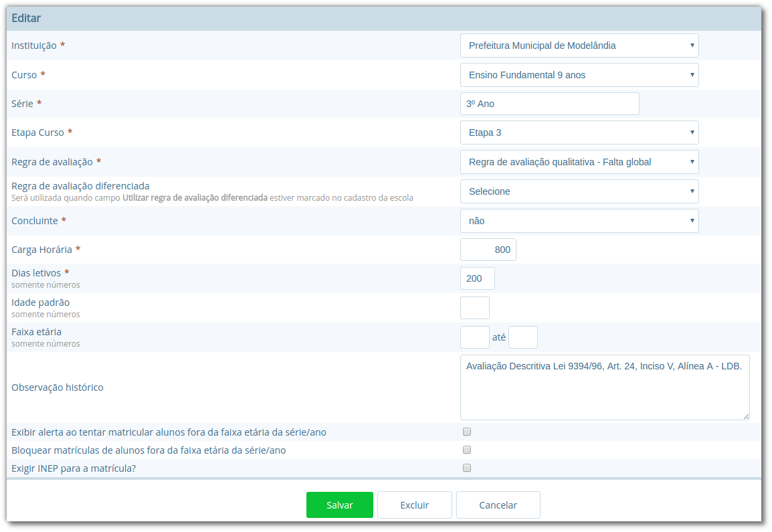This screenshot has width=772, height=532.
Task: Toggle the Exigir INEP para a matrícula checkbox
Action: pos(467,468)
